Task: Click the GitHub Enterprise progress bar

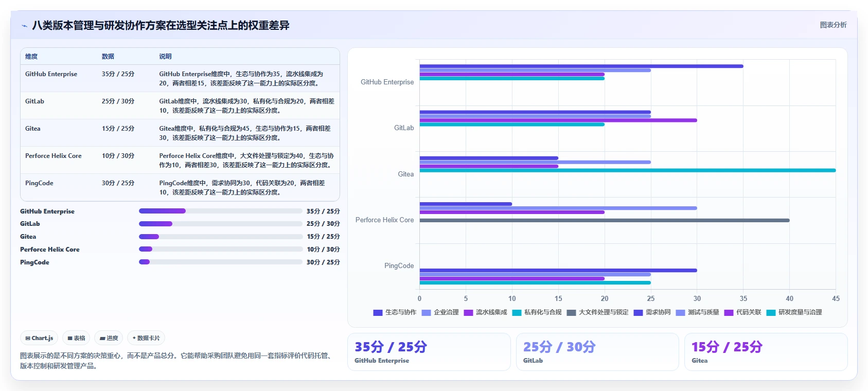Action: [x=220, y=211]
